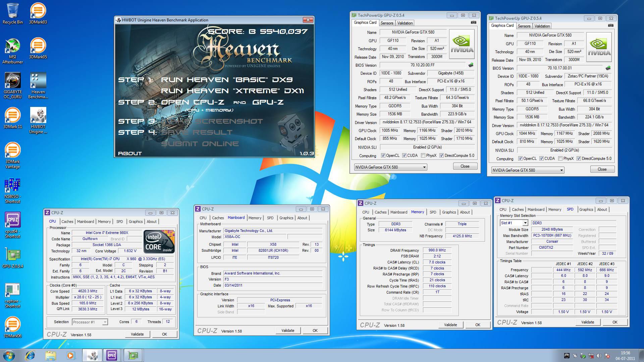Launch the 3DMark06 desktop shortcut
The height and width of the screenshot is (362, 644).
coord(13,327)
